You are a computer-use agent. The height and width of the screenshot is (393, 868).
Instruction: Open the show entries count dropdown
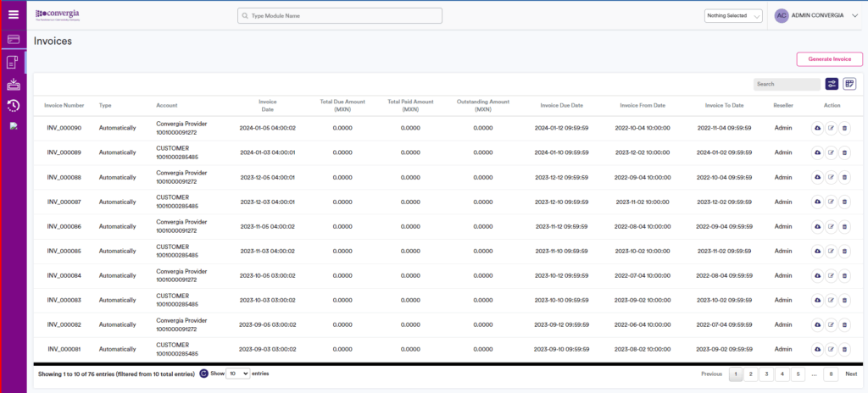[x=238, y=374]
